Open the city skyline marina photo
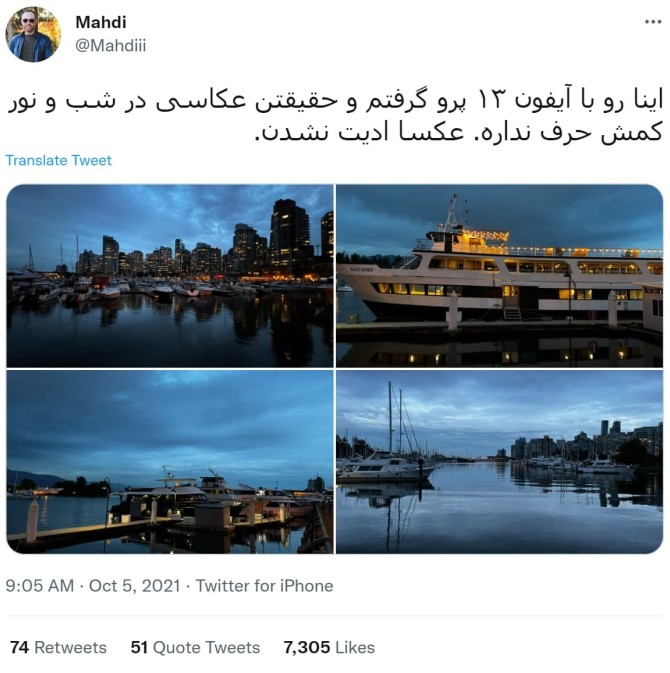Screen dimensions: 670x673 point(170,276)
